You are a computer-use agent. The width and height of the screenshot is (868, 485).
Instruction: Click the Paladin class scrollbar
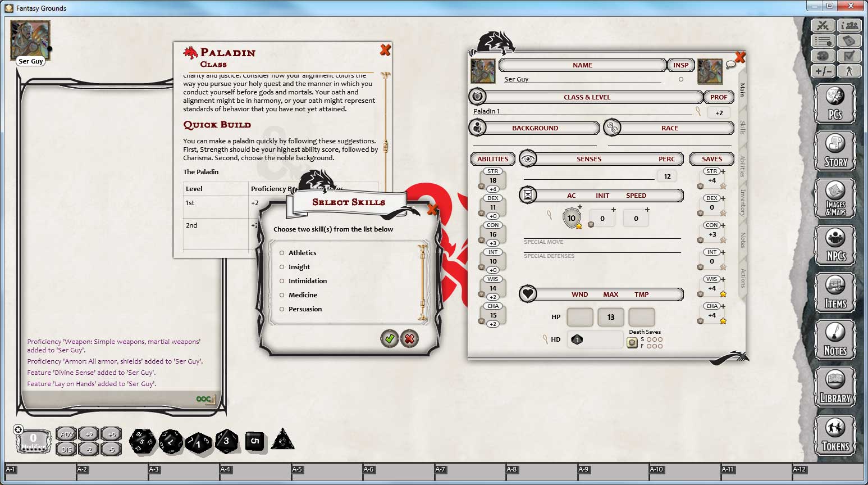click(x=385, y=146)
